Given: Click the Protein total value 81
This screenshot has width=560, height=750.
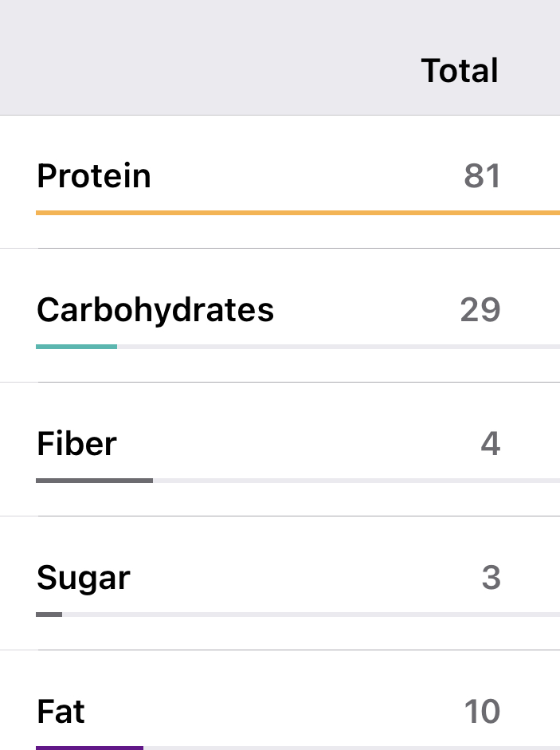Looking at the screenshot, I should click(482, 176).
